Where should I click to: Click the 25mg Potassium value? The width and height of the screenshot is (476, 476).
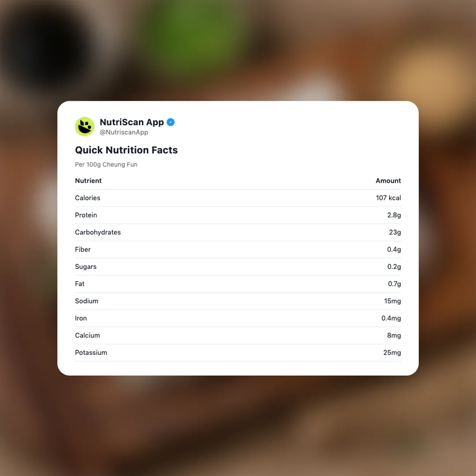[x=392, y=353]
